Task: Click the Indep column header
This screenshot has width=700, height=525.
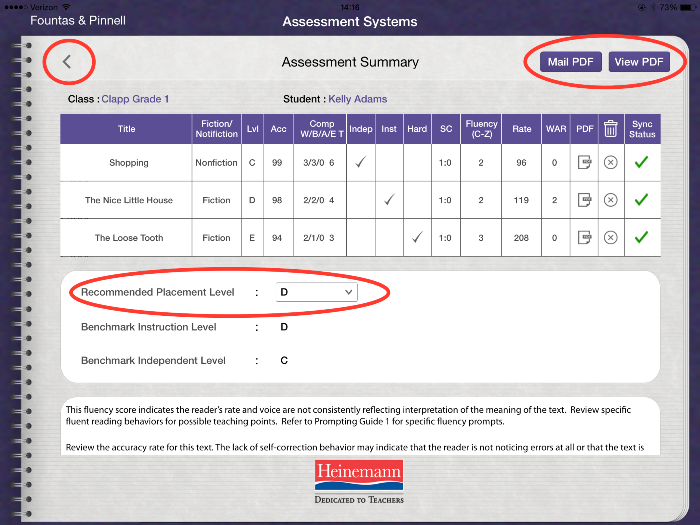Action: [x=361, y=129]
